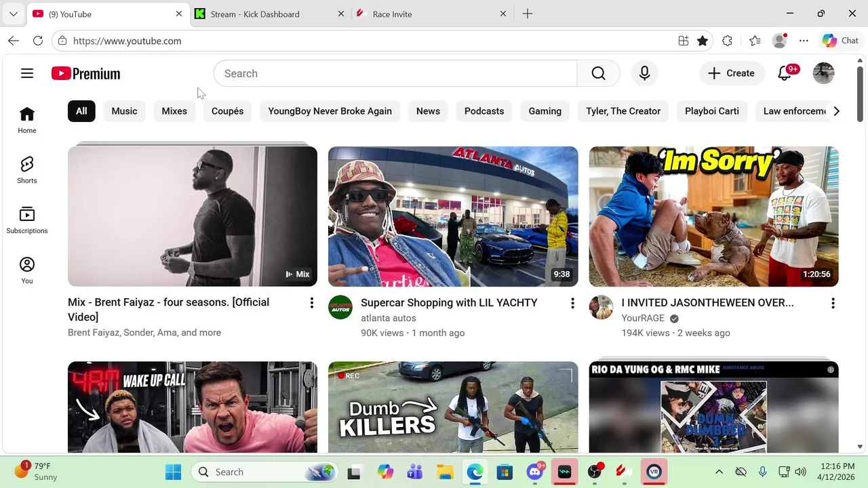Open Shorts from the sidebar
This screenshot has height=488, width=868.
tap(27, 170)
